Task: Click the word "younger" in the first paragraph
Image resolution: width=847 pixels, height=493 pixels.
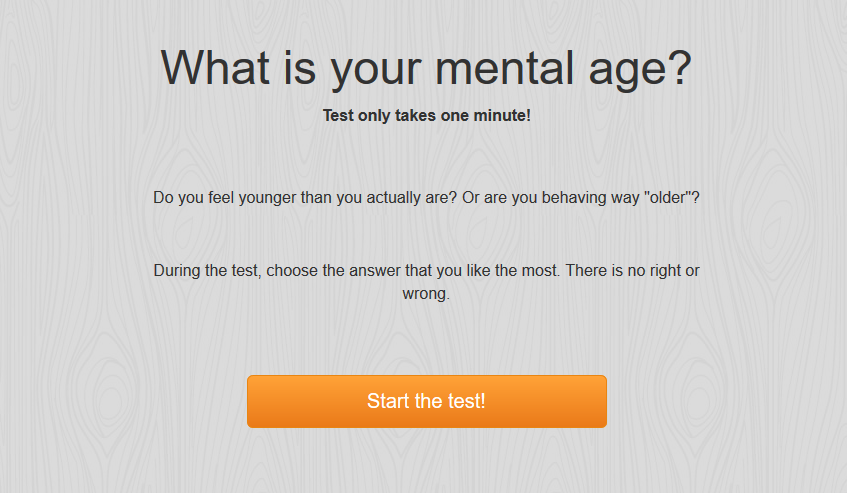Action: [267, 198]
